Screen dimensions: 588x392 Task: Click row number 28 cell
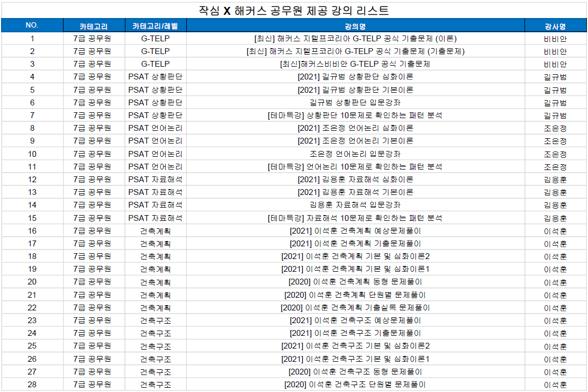point(32,385)
